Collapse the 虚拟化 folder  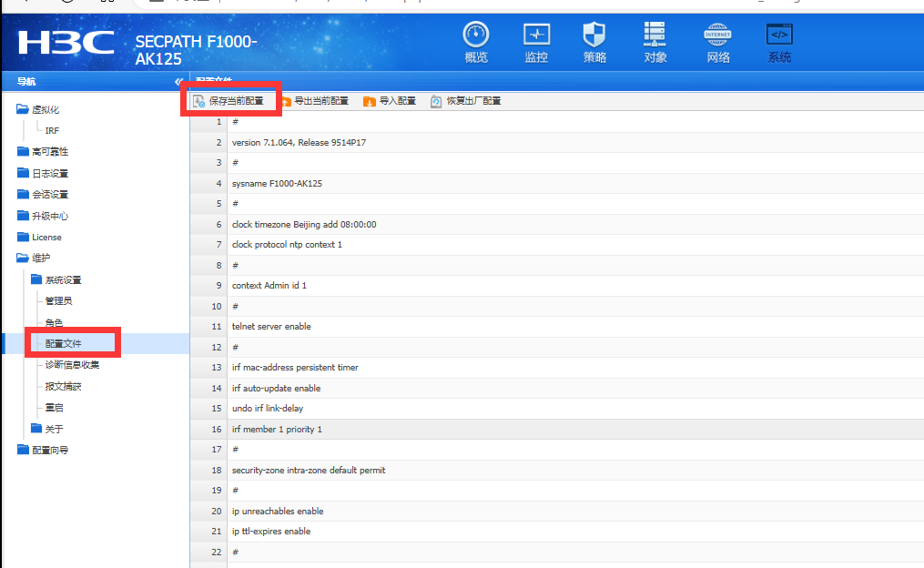[x=23, y=109]
